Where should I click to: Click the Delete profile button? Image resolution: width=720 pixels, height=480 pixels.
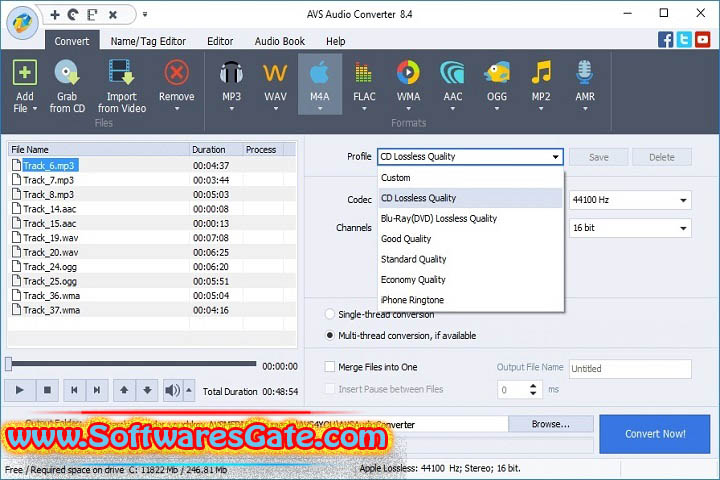pos(662,157)
